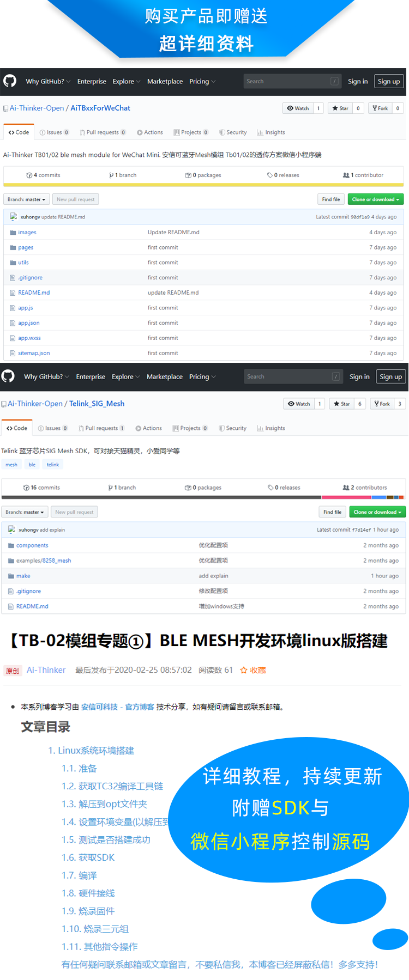
Task: Click the file icon beside sitemap.json
Action: (13, 353)
